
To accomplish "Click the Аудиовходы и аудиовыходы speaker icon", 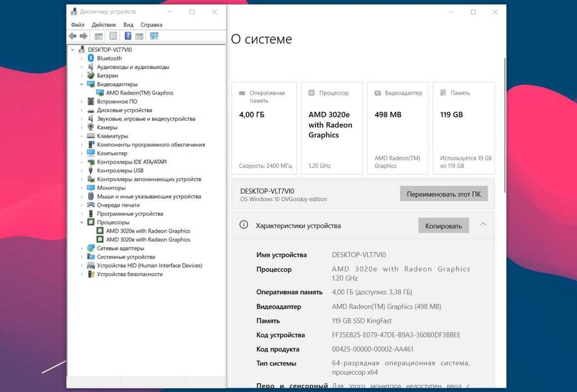I will (91, 66).
